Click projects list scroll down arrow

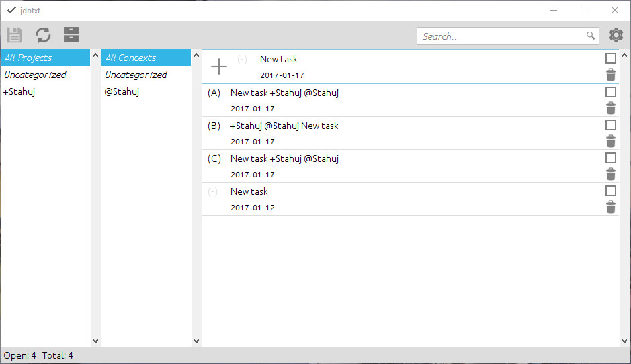[x=96, y=341]
